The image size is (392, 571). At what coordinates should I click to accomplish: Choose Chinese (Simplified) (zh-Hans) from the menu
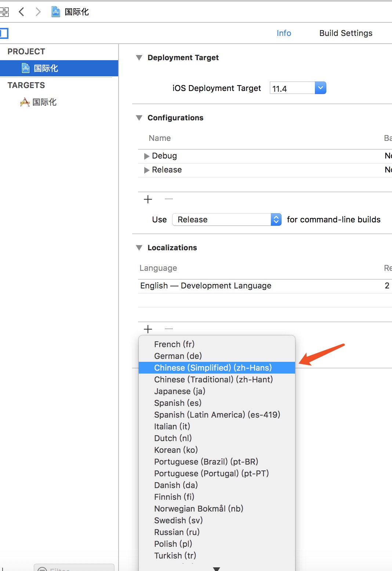(213, 368)
